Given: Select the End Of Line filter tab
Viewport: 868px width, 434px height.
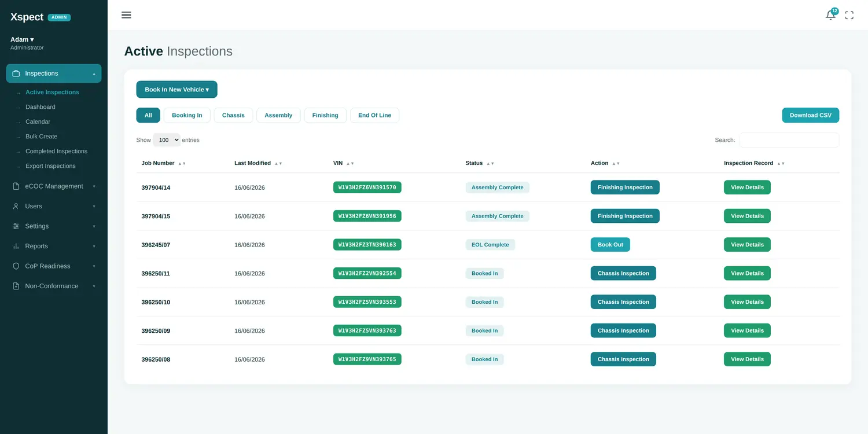Looking at the screenshot, I should pos(374,115).
